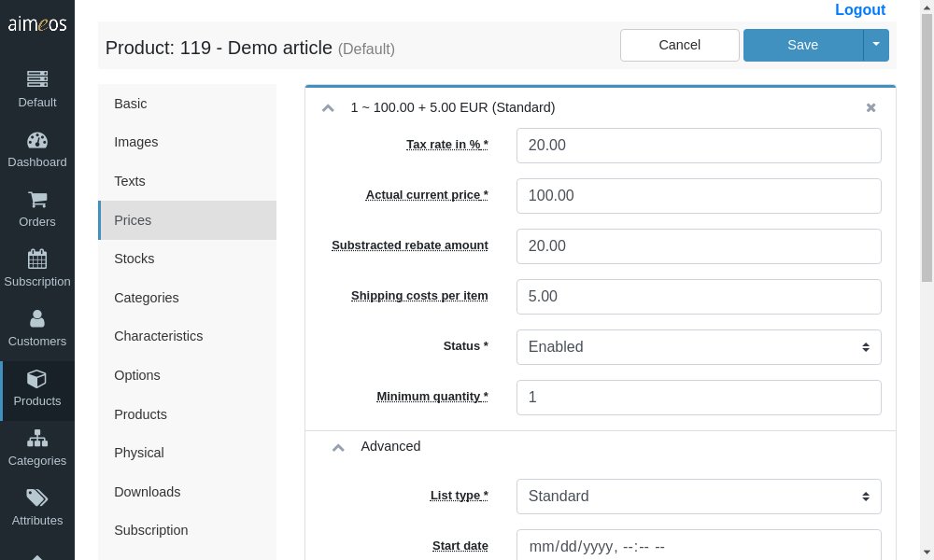Open the Subscription section via calendar icon

point(36,269)
